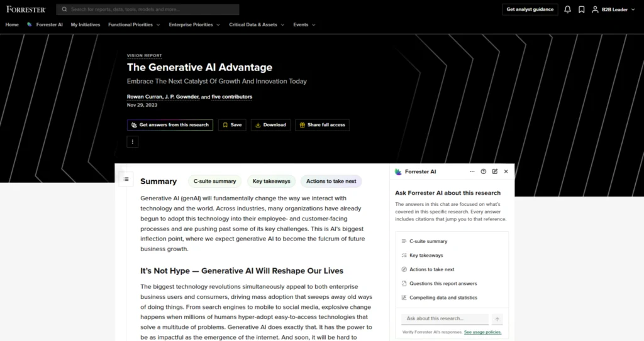This screenshot has width=644, height=341.
Task: Close the Forrester AI panel
Action: (x=506, y=171)
